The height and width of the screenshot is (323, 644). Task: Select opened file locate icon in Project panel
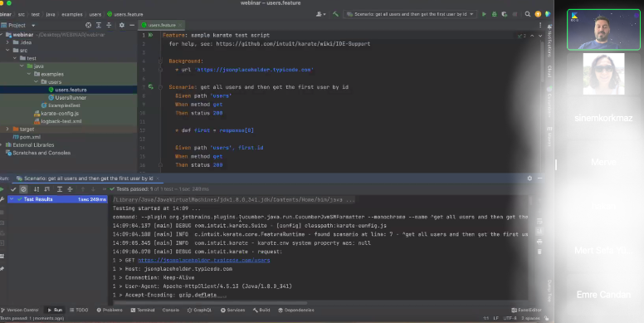(88, 25)
